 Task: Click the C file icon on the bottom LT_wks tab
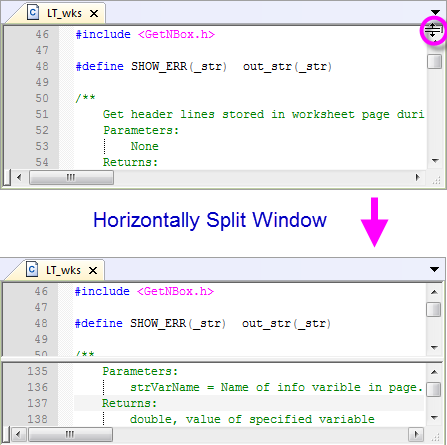[32, 269]
